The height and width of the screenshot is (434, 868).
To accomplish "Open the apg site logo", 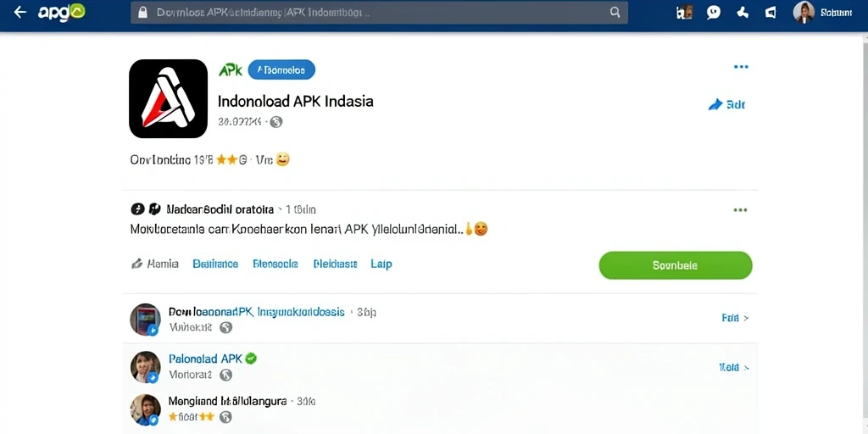I will 61,13.
